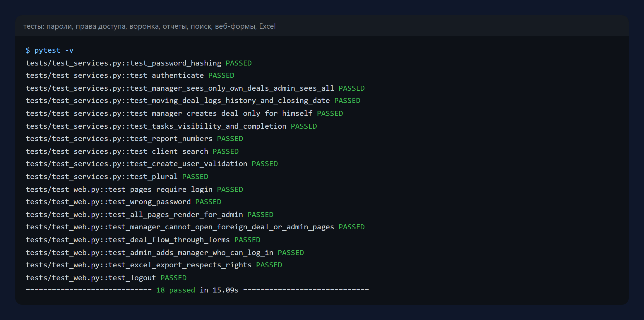The image size is (644, 320).
Task: Select the test_report_numbers line
Action: click(x=134, y=139)
